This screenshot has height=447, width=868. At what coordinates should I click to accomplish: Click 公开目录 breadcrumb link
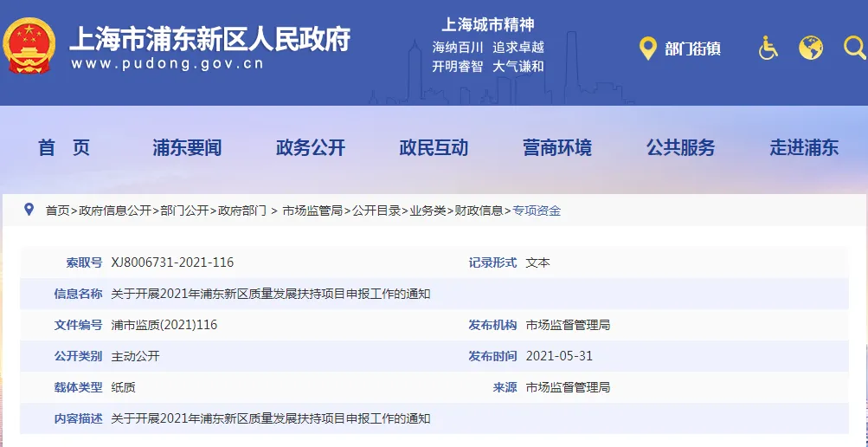pyautogui.click(x=376, y=211)
